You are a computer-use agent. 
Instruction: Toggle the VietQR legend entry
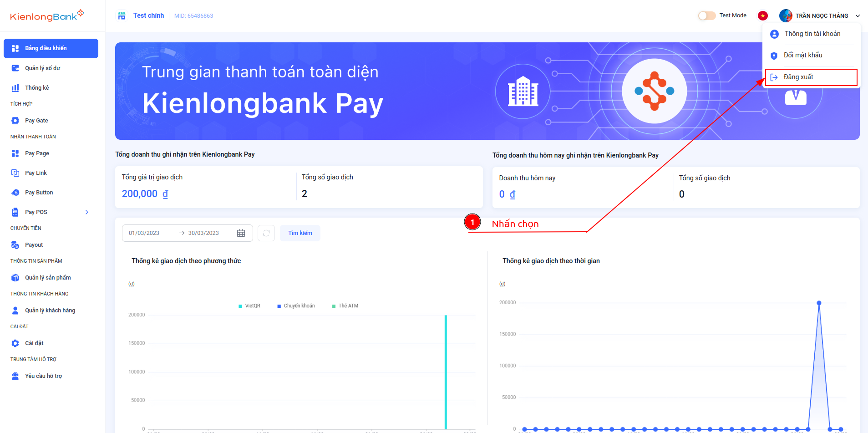coord(249,306)
